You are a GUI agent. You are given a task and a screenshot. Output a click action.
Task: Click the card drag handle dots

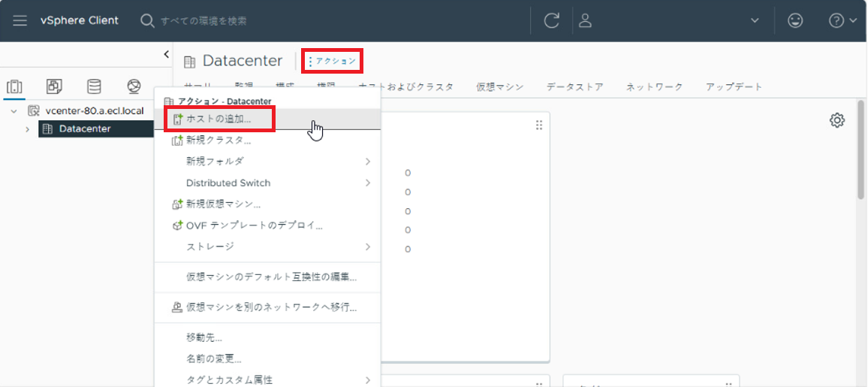coord(539,125)
